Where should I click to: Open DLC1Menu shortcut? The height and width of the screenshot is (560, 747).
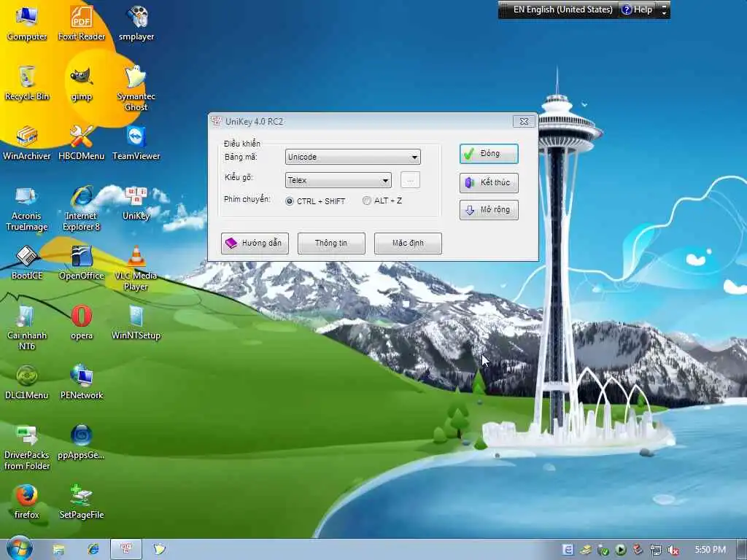[x=27, y=382]
